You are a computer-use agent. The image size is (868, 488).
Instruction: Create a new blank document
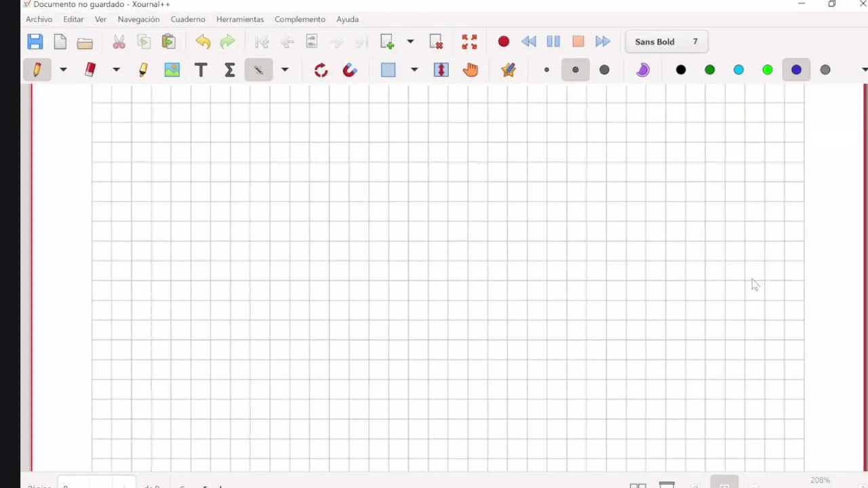60,42
